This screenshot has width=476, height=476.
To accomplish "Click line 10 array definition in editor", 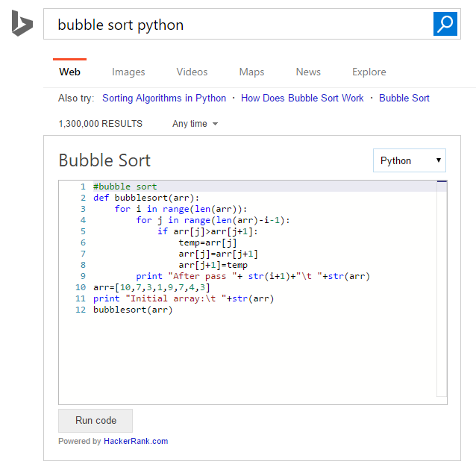I will (151, 287).
